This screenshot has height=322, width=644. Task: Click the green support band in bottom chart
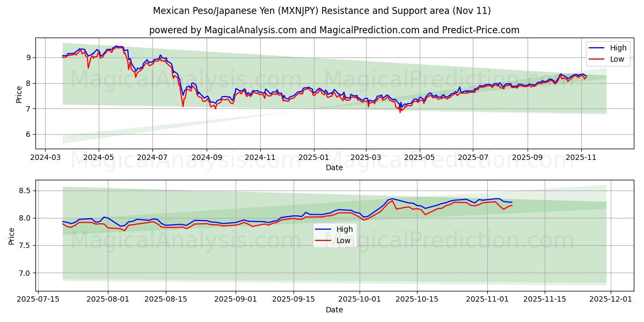click(161, 263)
